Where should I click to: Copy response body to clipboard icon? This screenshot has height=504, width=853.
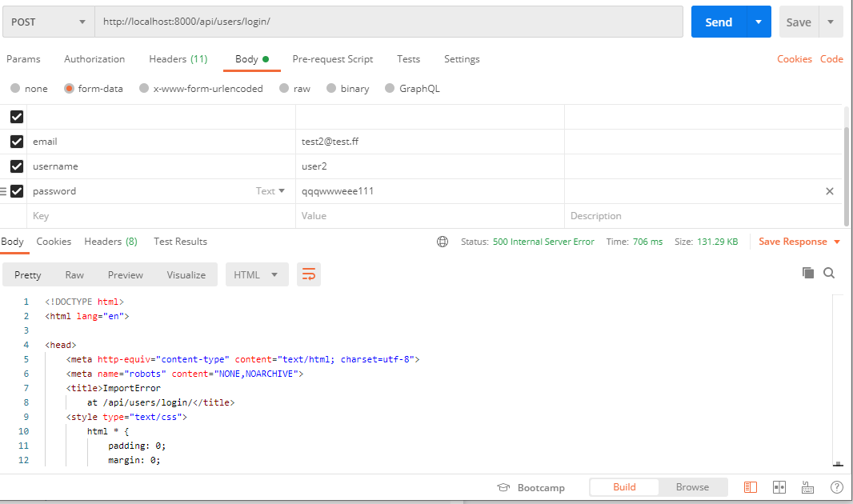tap(808, 272)
